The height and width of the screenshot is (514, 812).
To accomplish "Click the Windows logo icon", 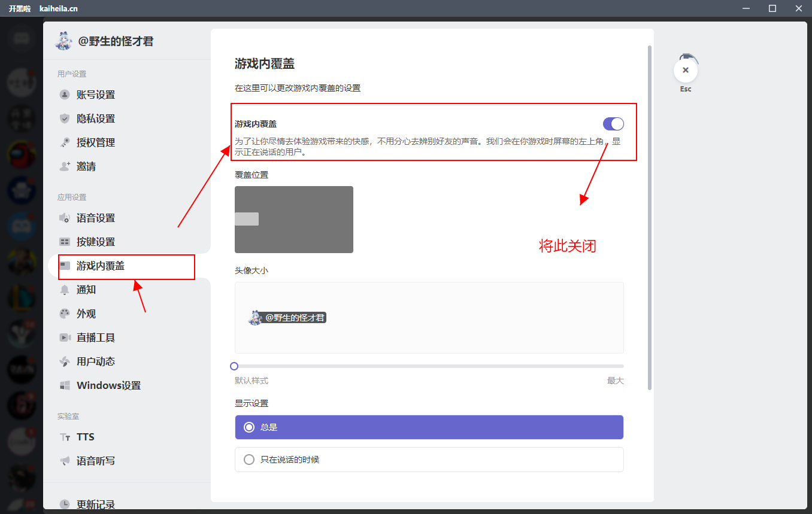I will (65, 385).
